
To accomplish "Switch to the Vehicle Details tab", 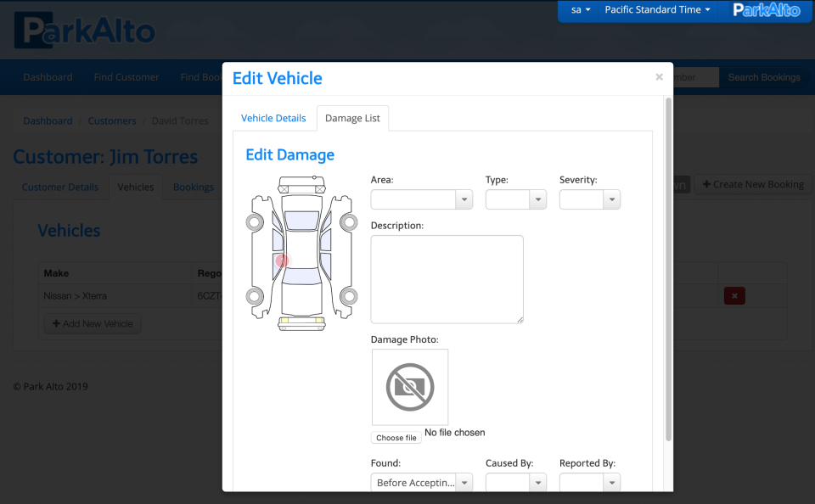I will click(x=273, y=118).
